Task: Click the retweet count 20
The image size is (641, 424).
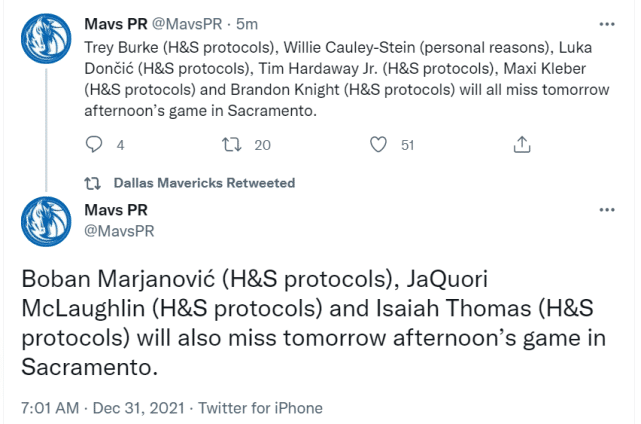Action: [x=263, y=145]
